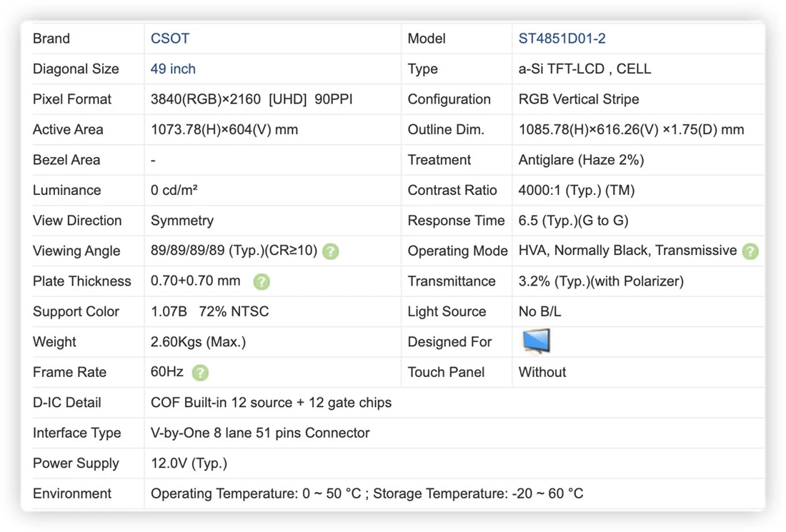This screenshot has width=786, height=532.
Task: Follow the 49 inch diagonal size link
Action: point(173,69)
